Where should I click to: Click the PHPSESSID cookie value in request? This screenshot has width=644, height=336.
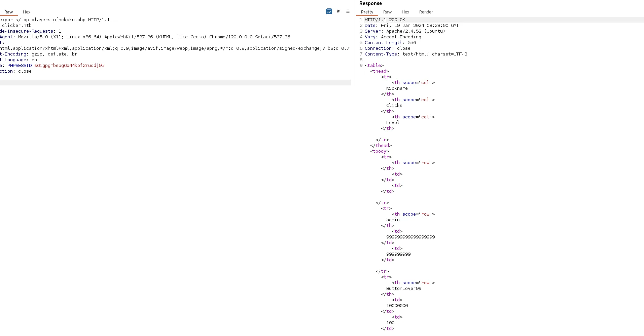tap(69, 65)
